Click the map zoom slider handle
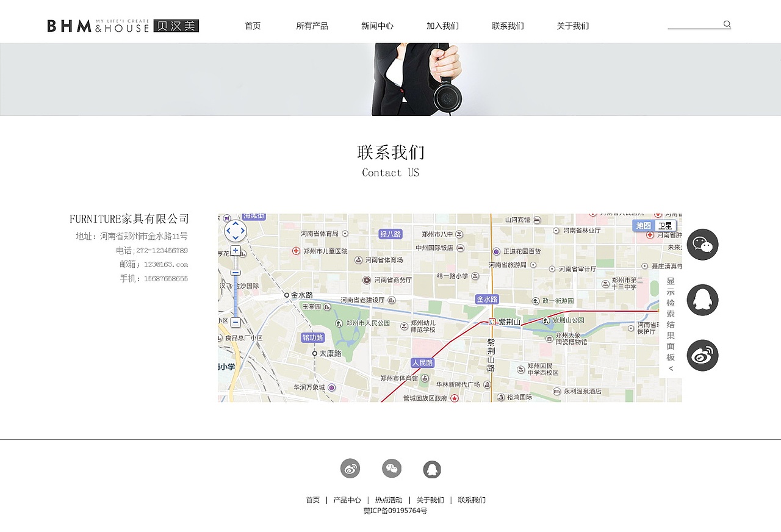Image resolution: width=781 pixels, height=532 pixels. tap(236, 273)
